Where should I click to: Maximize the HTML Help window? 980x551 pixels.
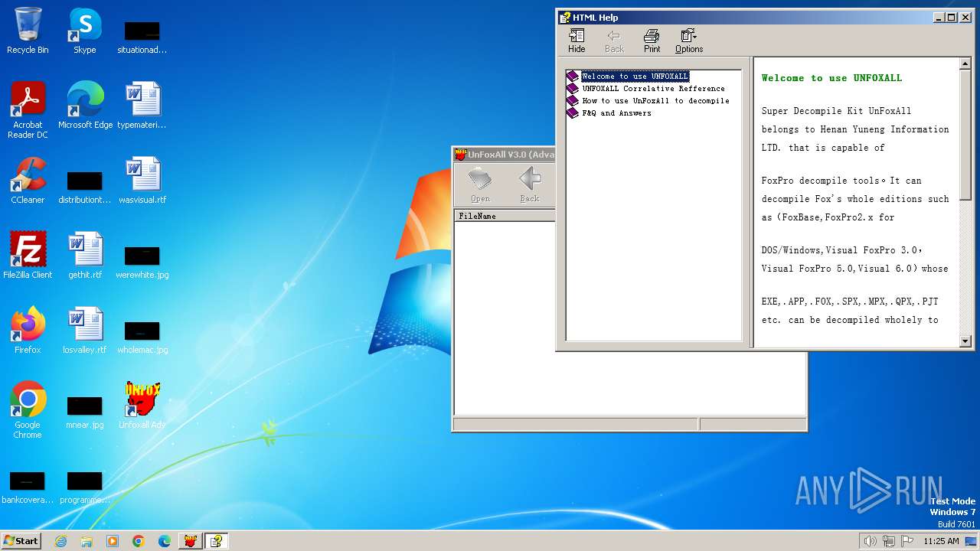pos(952,18)
